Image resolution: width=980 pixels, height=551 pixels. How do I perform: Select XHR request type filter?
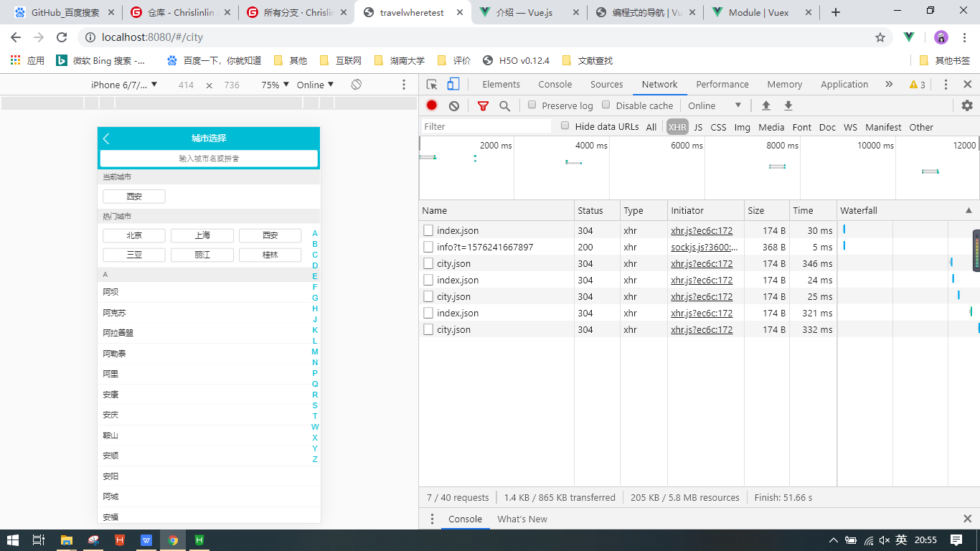(x=677, y=127)
